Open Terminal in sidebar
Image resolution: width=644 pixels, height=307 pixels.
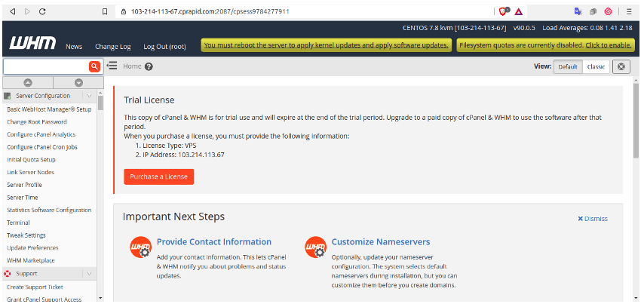pyautogui.click(x=18, y=223)
